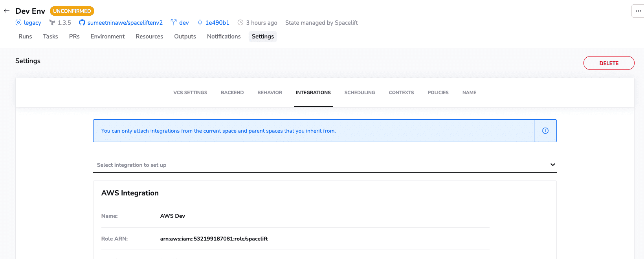
Task: Open the Environment tab
Action: pos(108,36)
